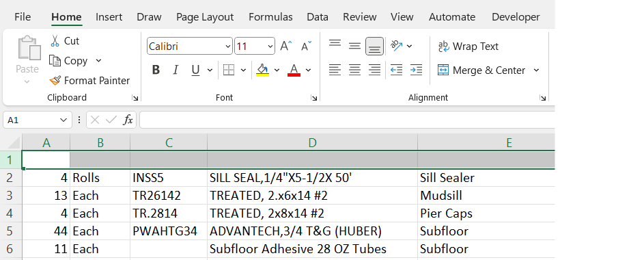The image size is (644, 260).
Task: Open the Page Layout tab
Action: 205,17
